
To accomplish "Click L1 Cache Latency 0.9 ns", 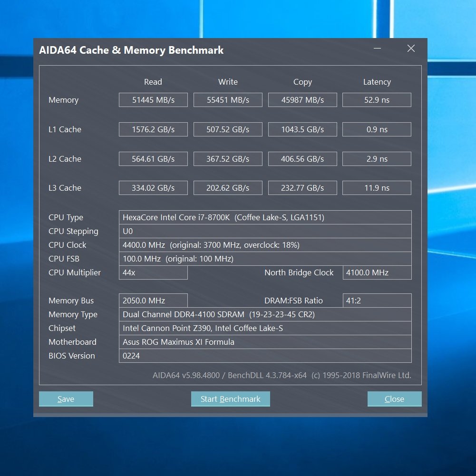I will (x=377, y=129).
